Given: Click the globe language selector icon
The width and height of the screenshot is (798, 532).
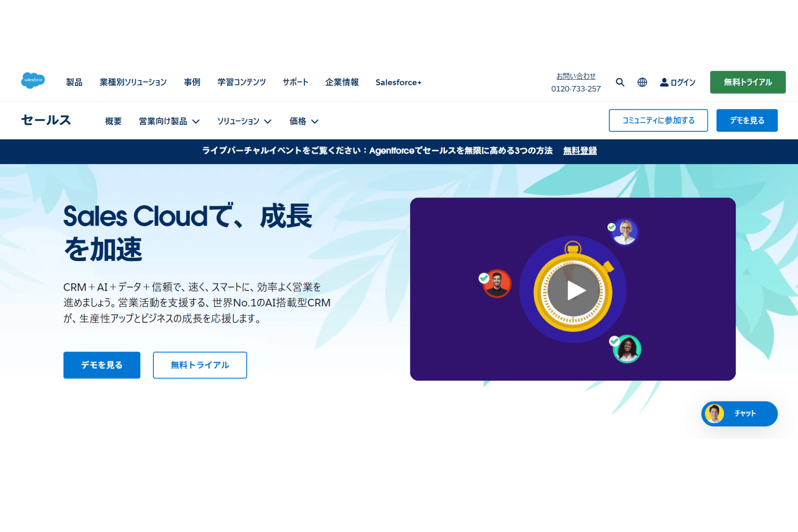Looking at the screenshot, I should coord(642,82).
